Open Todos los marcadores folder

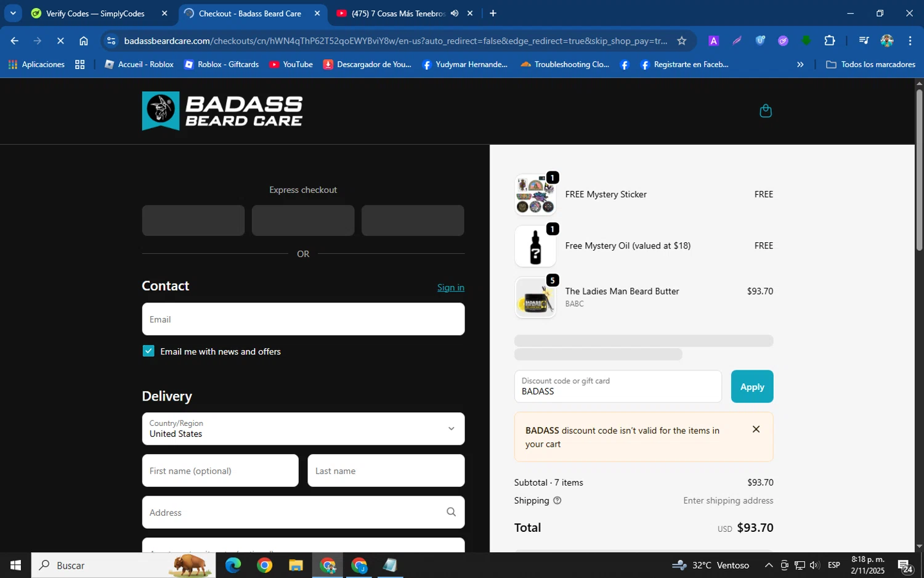click(x=870, y=64)
